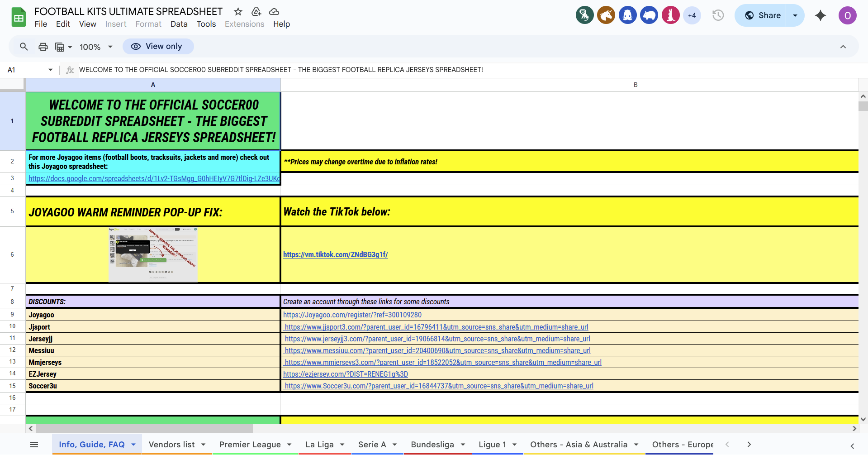The height and width of the screenshot is (455, 868).
Task: Open the all sheets list icon
Action: pos(34,445)
